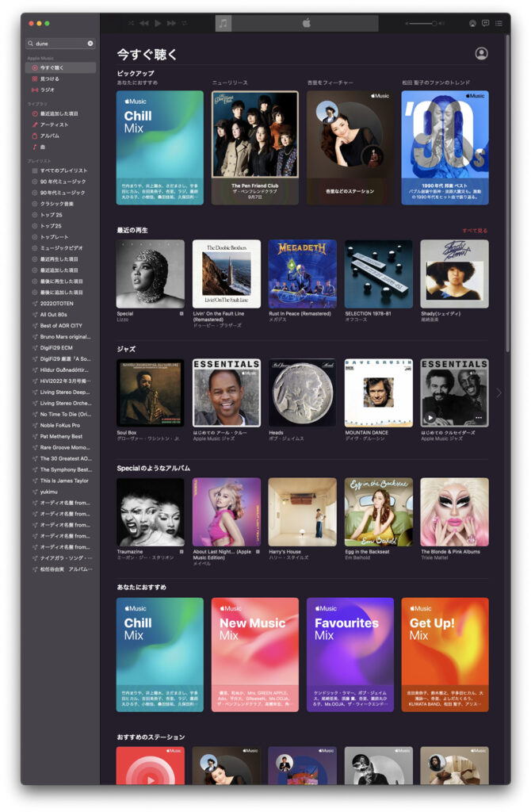Image resolution: width=531 pixels, height=812 pixels.
Task: Open The Pen Friend Club new release
Action: pyautogui.click(x=255, y=147)
